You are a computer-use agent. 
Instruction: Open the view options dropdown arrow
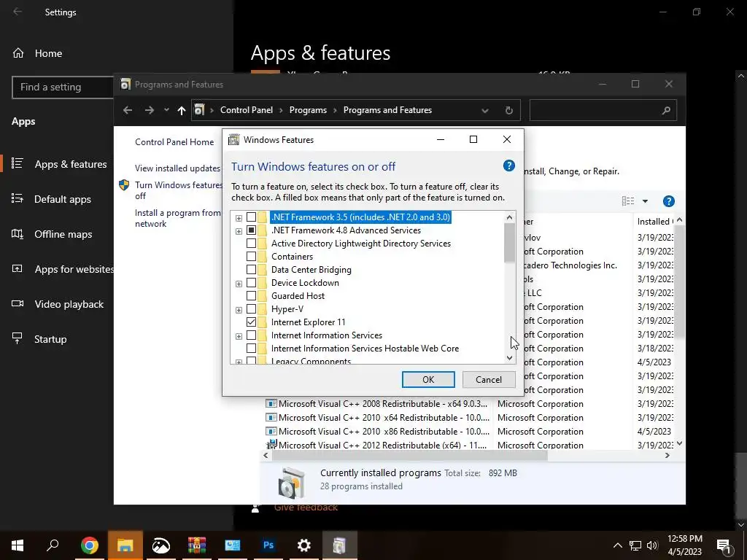[645, 201]
